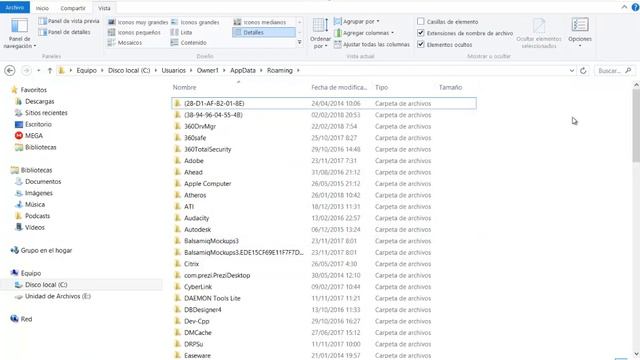Select the Dev-Cpp folder icon
Screen dimensions: 640x360
tap(178, 321)
